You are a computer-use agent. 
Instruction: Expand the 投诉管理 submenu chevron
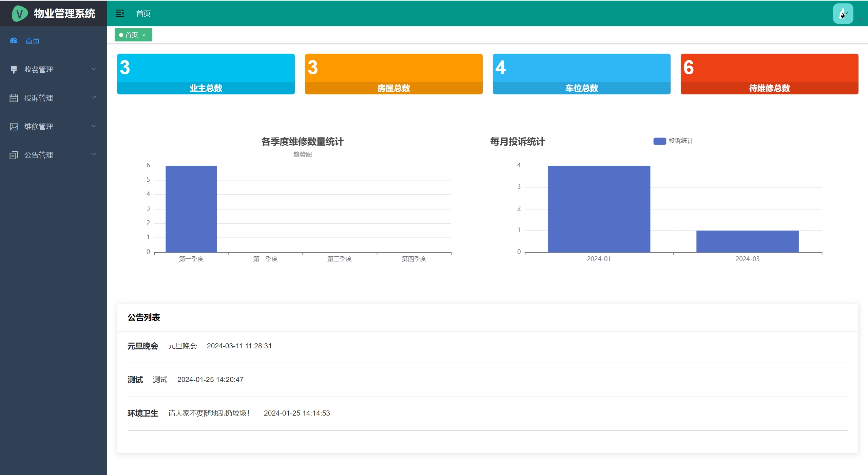(x=94, y=97)
